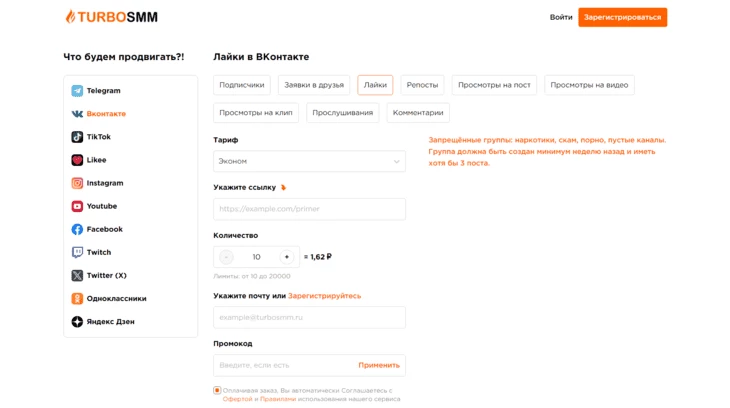Click the limits text от 10 до 20000

point(266,276)
